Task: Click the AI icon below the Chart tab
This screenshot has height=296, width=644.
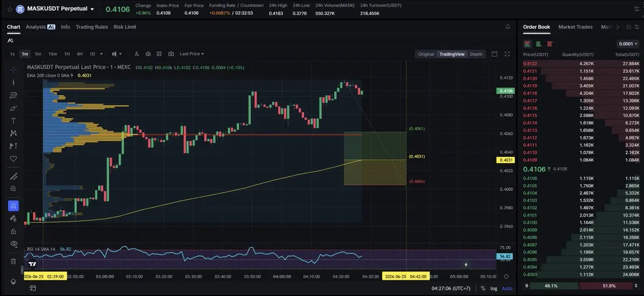Action: [x=11, y=40]
